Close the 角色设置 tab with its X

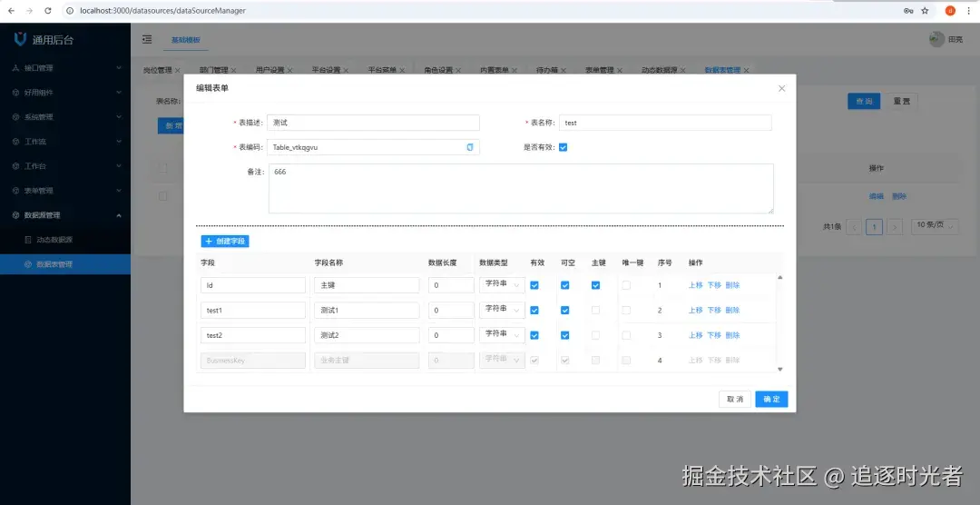pos(458,70)
